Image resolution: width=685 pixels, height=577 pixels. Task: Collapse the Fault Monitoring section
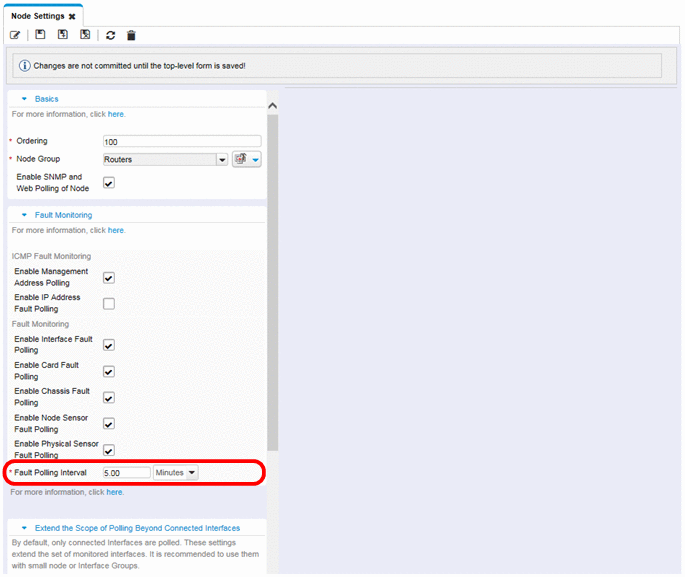coord(24,215)
